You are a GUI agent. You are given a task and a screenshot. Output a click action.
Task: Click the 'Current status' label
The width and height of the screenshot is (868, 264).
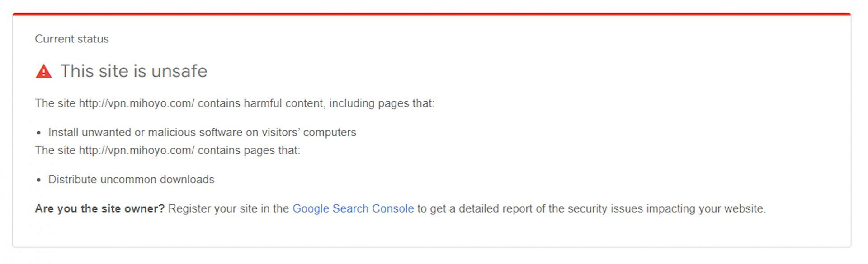click(72, 39)
